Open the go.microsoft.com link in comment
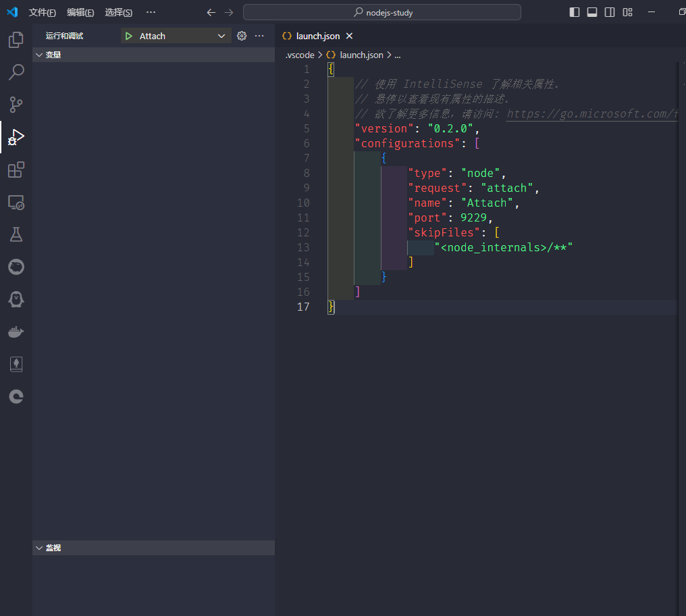The image size is (686, 616). pyautogui.click(x=592, y=114)
